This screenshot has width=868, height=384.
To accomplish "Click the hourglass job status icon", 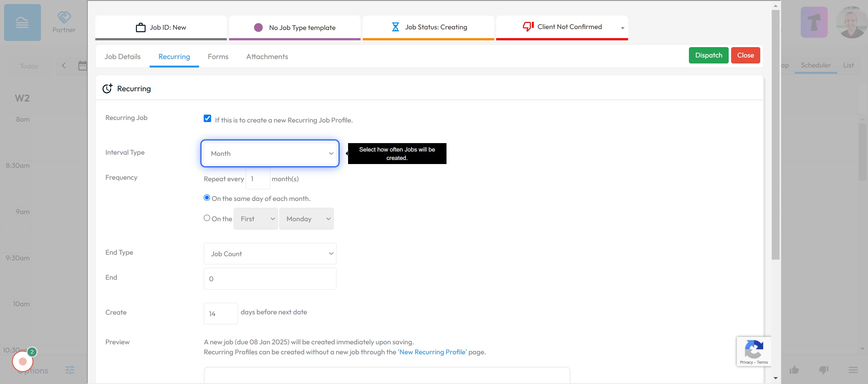I will point(395,27).
